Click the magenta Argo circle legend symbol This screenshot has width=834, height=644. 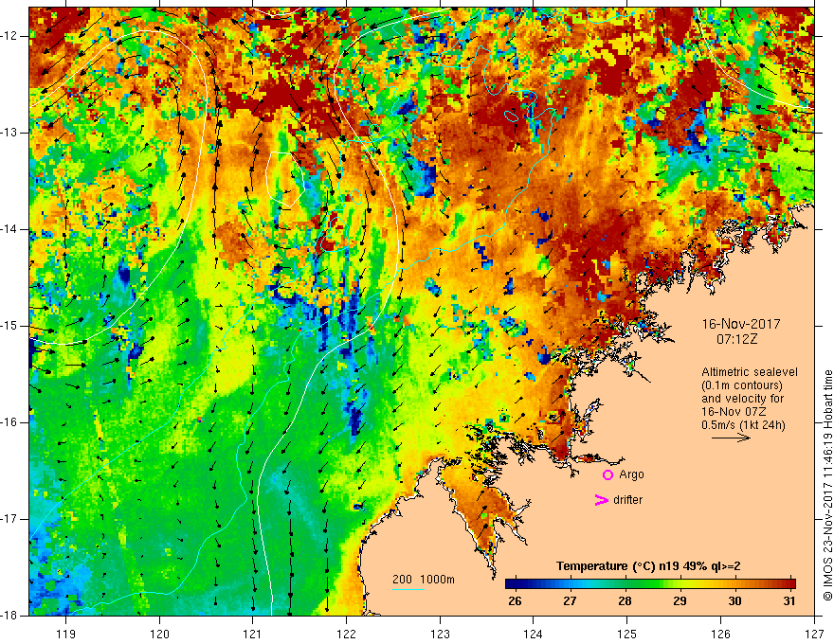pyautogui.click(x=607, y=474)
